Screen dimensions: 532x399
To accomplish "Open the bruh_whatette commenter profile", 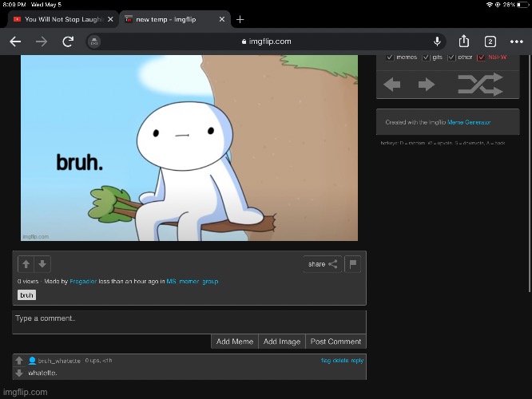I will [x=59, y=361].
